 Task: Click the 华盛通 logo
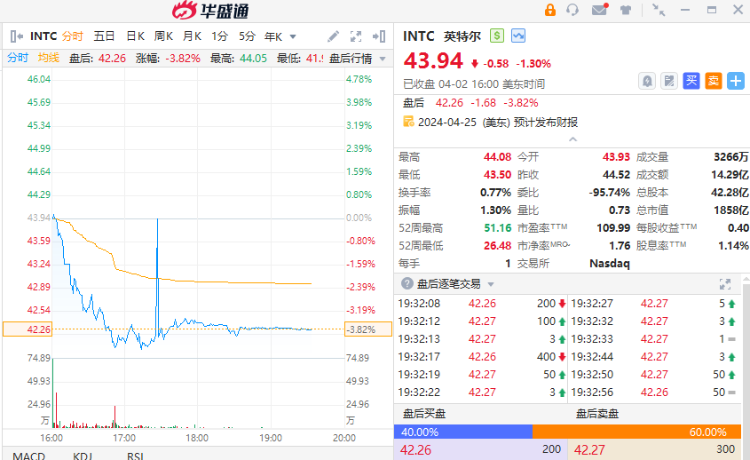point(210,11)
